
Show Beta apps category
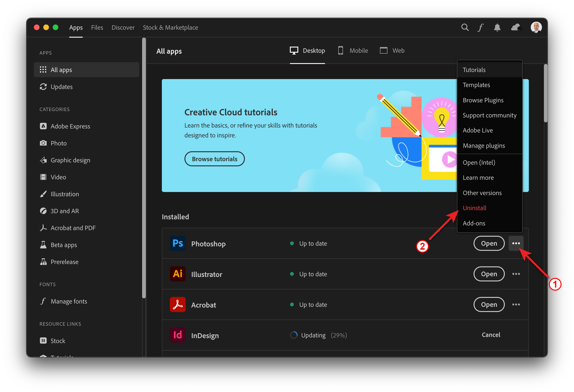tap(86, 245)
